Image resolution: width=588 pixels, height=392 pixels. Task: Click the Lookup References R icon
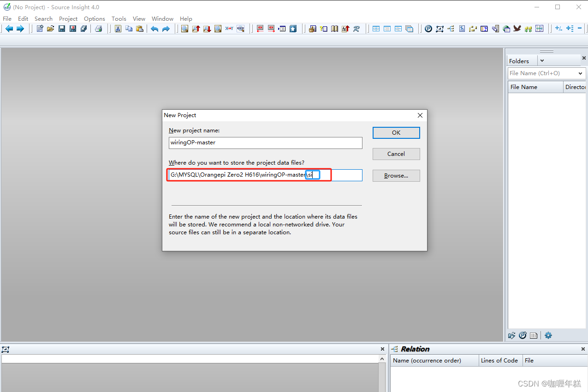[356, 29]
